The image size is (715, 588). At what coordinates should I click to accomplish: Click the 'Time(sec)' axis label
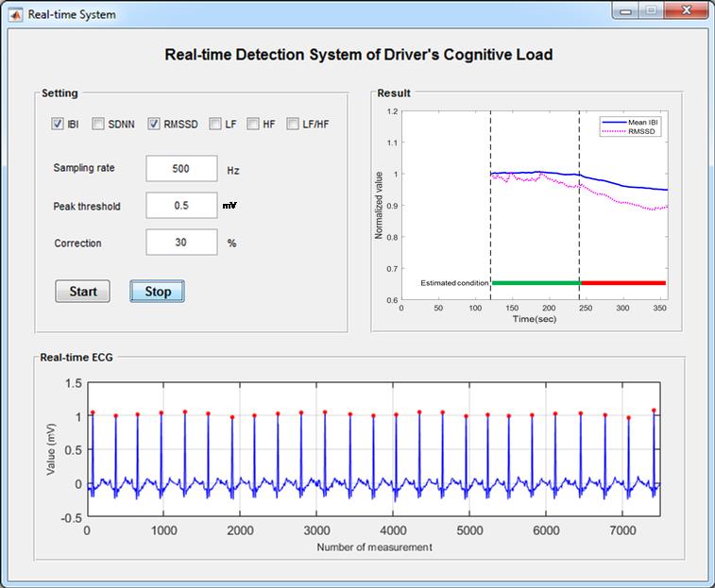point(535,319)
